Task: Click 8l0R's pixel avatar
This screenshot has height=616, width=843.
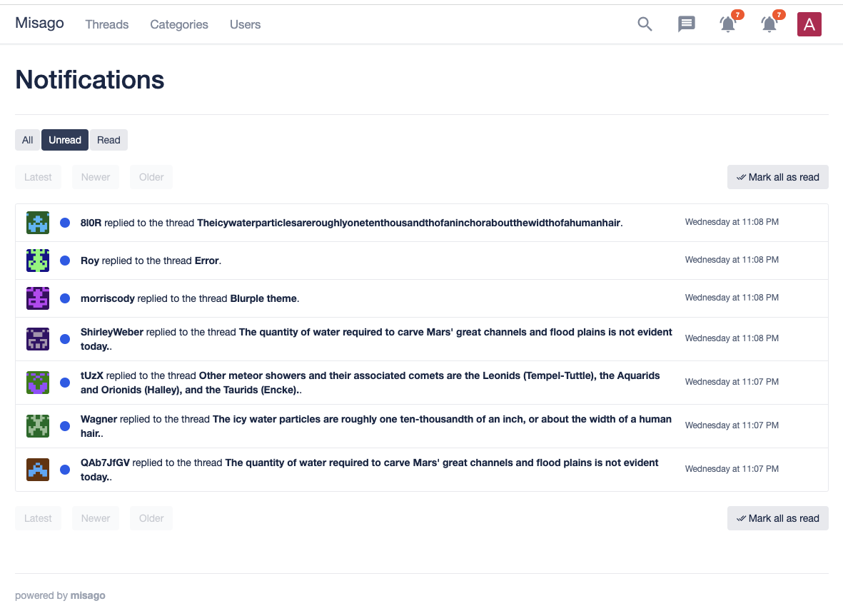Action: click(x=38, y=223)
